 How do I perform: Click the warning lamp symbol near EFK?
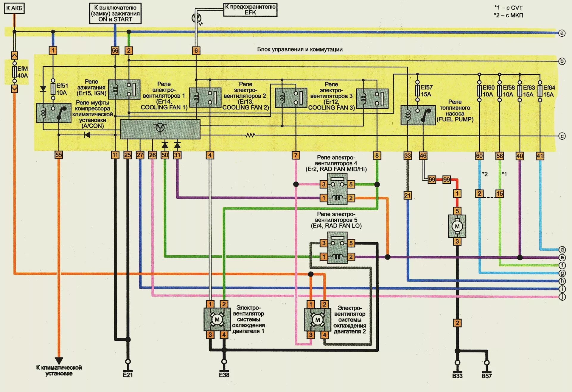click(196, 18)
